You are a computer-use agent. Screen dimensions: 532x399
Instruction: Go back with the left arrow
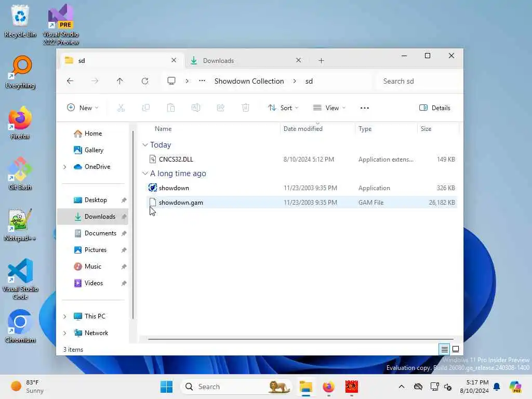(70, 81)
